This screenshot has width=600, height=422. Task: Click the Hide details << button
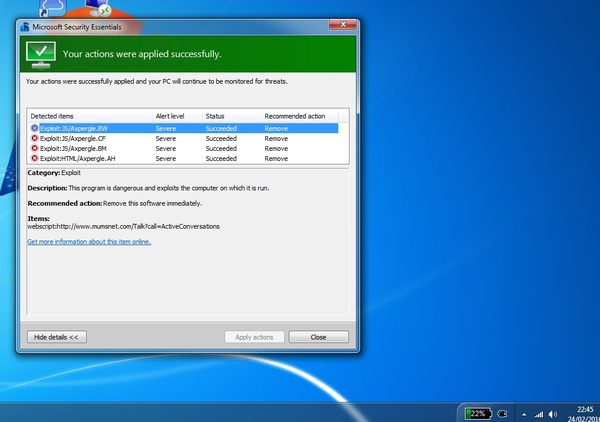57,337
